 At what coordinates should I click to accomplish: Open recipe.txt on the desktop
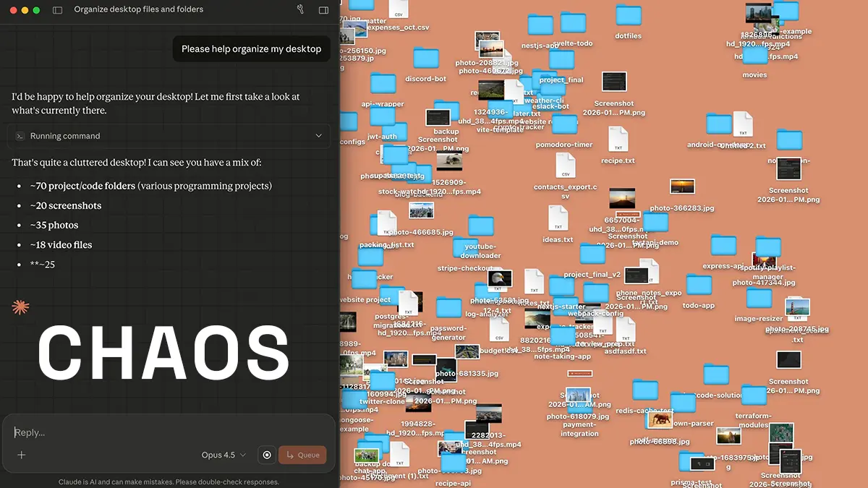pyautogui.click(x=617, y=139)
